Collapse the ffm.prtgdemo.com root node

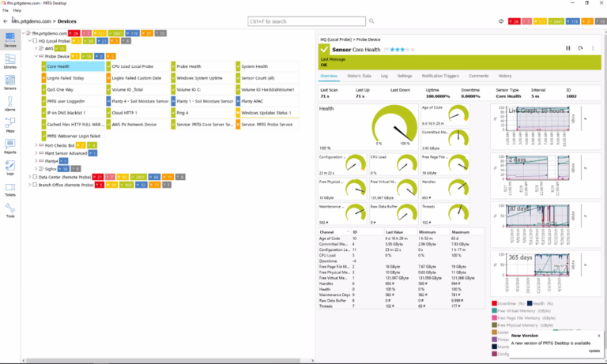[24, 33]
